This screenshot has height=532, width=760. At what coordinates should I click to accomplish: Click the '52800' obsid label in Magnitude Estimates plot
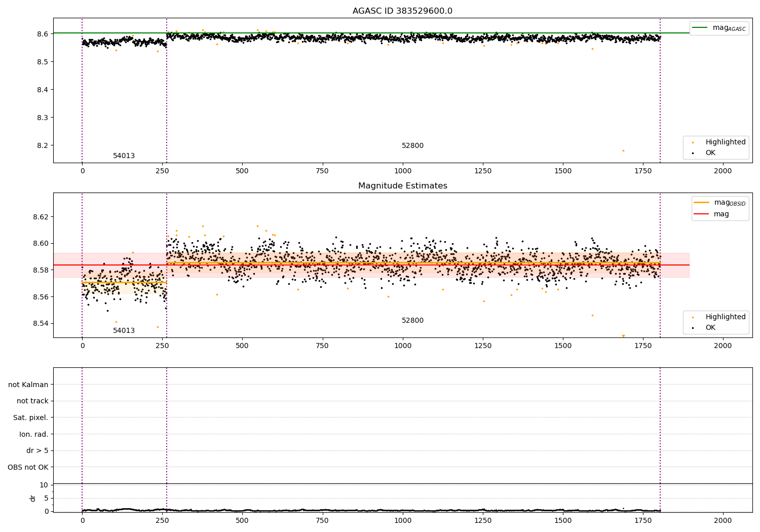coord(412,321)
